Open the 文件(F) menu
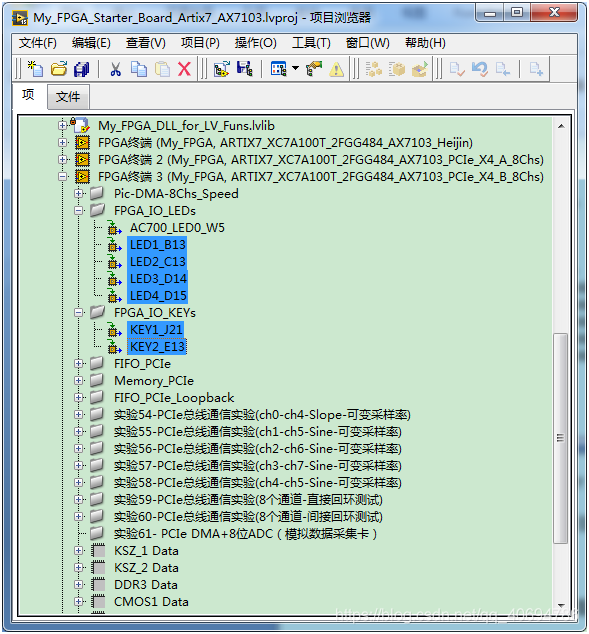The height and width of the screenshot is (634, 589). [x=38, y=43]
